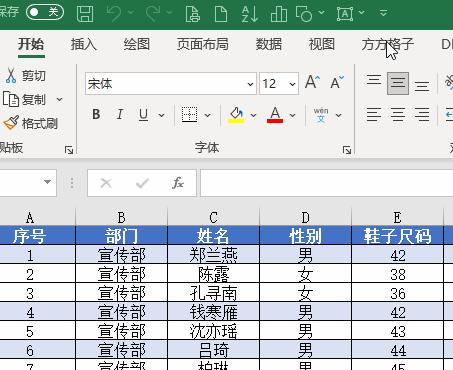Switch to the 页面布局 tab
Image resolution: width=453 pixels, height=370 pixels.
pos(203,44)
